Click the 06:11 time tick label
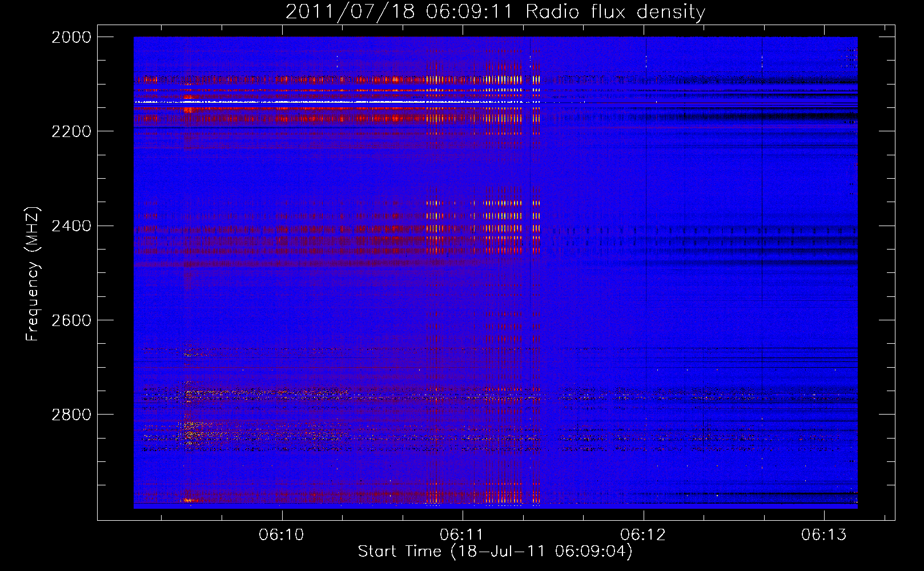Screen dimensions: 924x571 click(462, 535)
